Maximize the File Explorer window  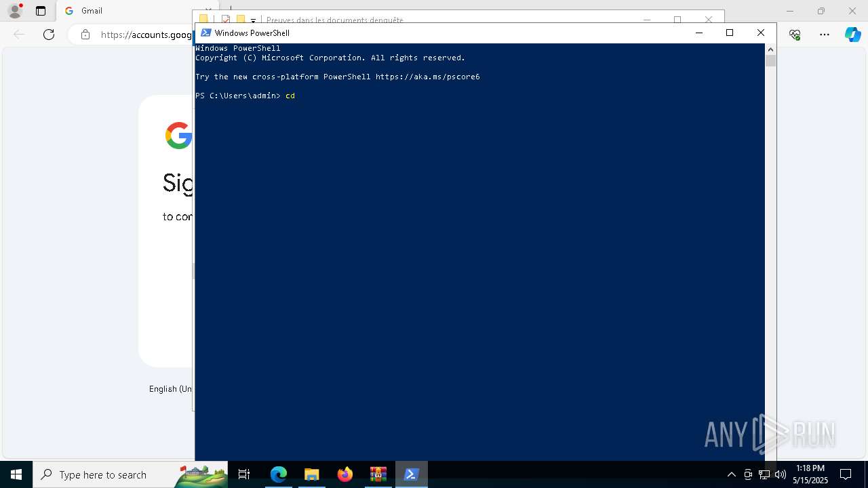tap(677, 20)
